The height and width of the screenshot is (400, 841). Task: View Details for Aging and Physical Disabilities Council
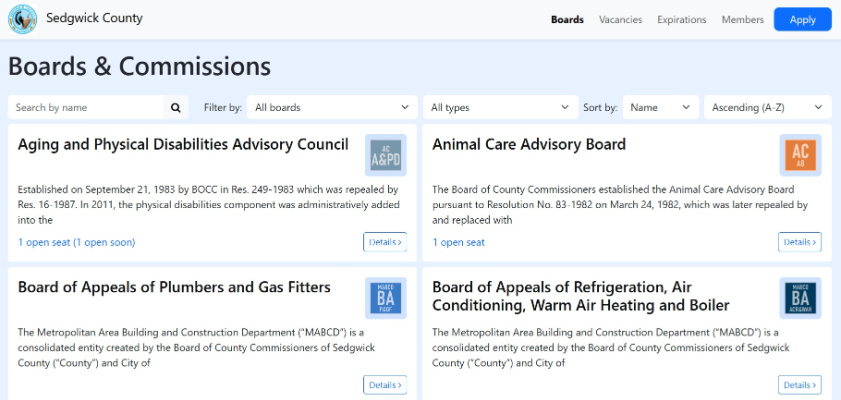(x=385, y=242)
